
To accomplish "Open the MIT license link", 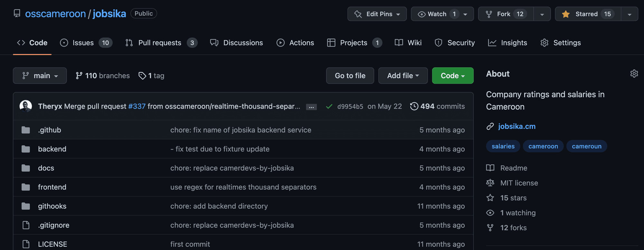I will 512,183.
